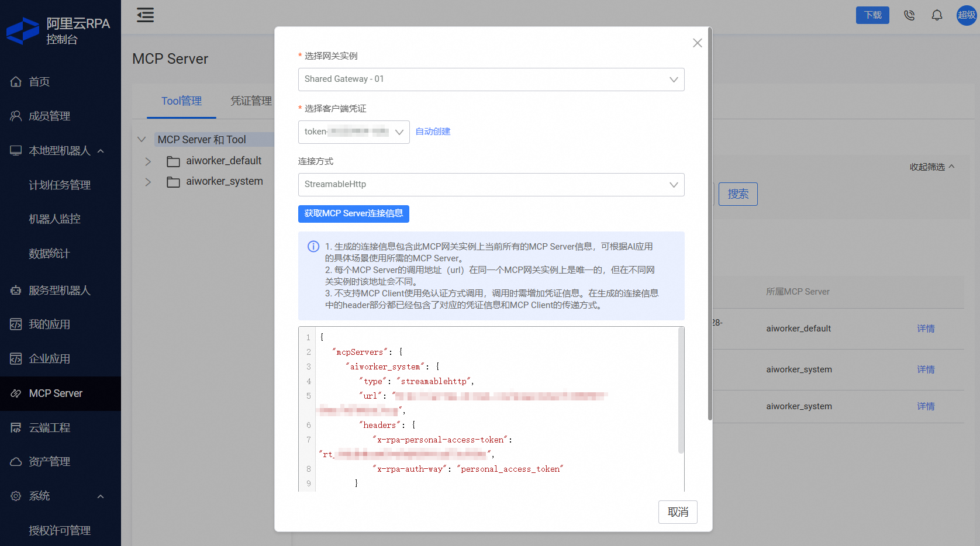This screenshot has width=980, height=546.
Task: Click the 云端工程 icon
Action: pos(16,428)
